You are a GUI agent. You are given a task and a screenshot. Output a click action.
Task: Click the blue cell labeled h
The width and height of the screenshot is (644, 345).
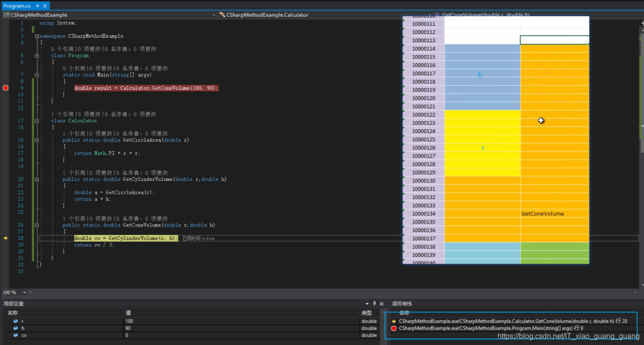[x=482, y=77]
